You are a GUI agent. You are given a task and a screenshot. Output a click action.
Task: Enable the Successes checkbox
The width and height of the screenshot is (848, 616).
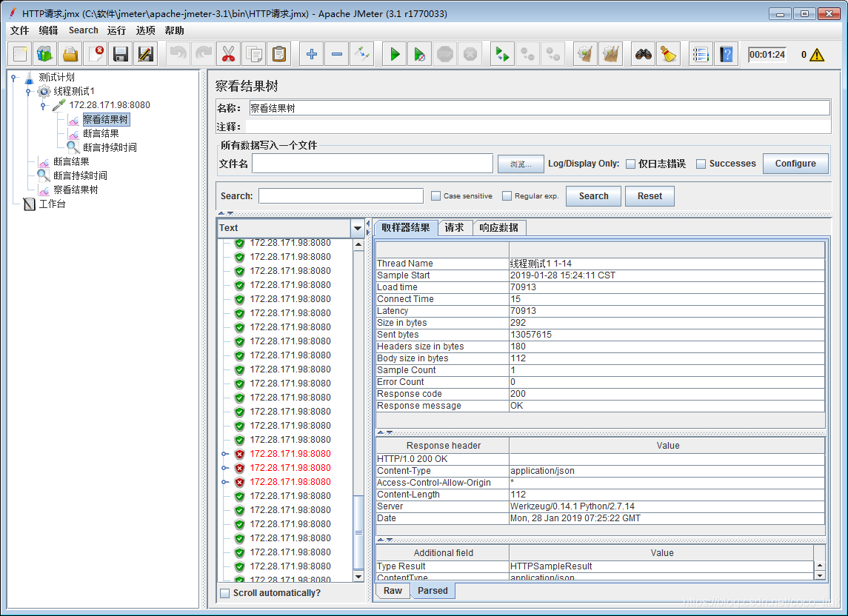point(701,164)
